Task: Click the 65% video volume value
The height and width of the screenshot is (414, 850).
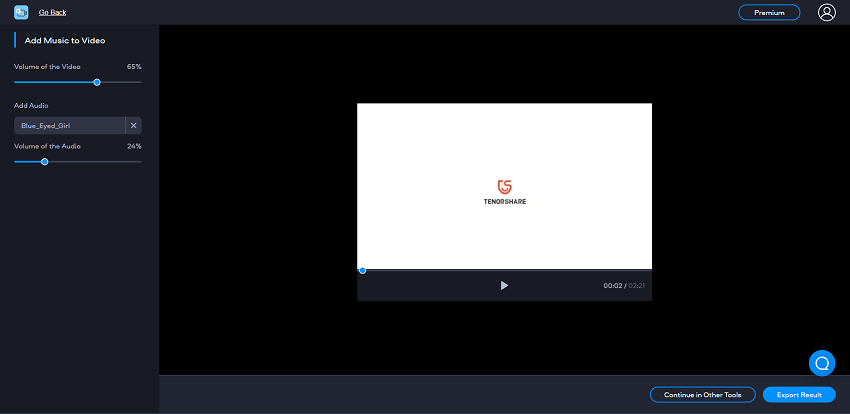Action: click(134, 67)
